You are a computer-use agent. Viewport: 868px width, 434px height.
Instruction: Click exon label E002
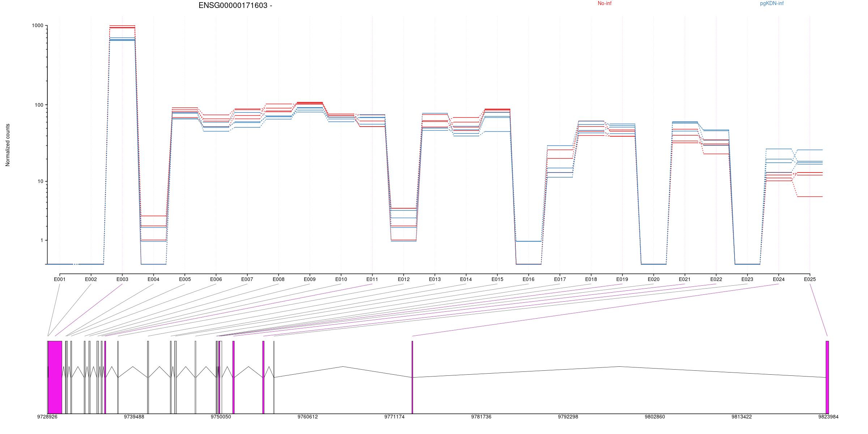point(91,279)
